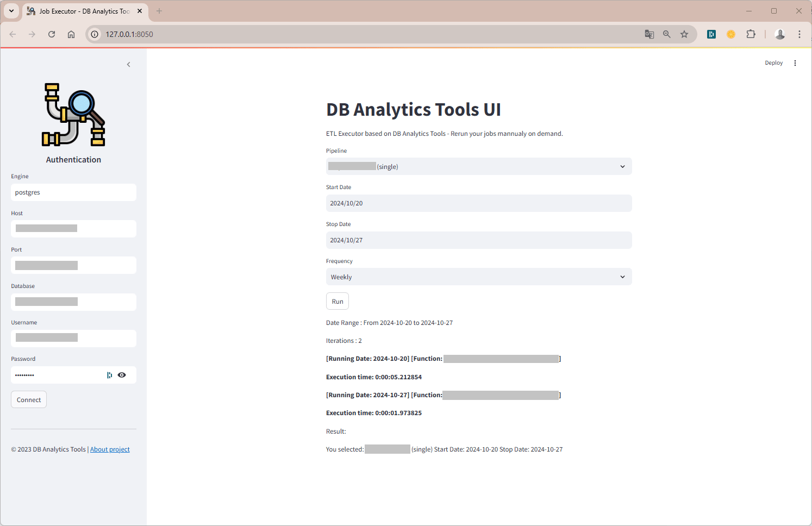Bookmark this page with the star icon
Screen dimensions: 812x526
point(684,34)
